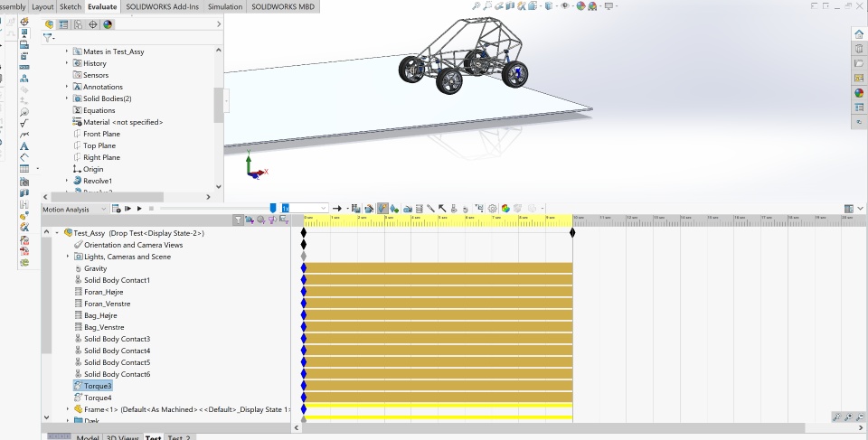Toggle Filter Driving icon
868x440 pixels.
[x=260, y=220]
